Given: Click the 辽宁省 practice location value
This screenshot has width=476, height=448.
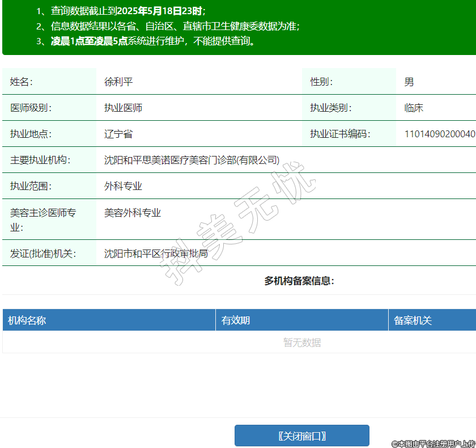Looking at the screenshot, I should [x=118, y=134].
